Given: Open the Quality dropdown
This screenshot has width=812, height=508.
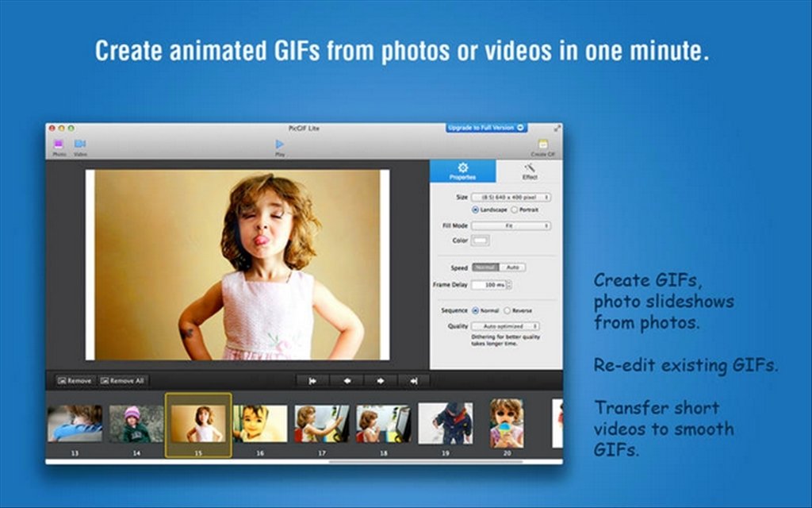Looking at the screenshot, I should [505, 326].
